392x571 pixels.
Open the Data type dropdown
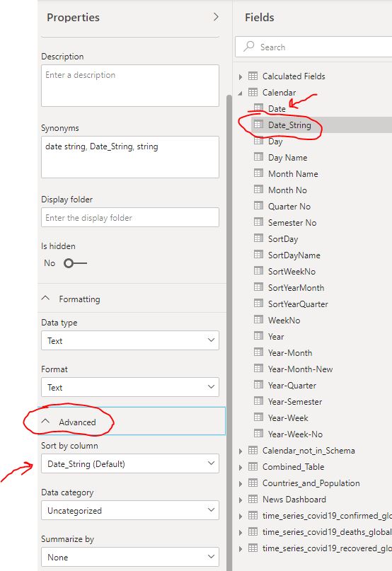click(130, 340)
